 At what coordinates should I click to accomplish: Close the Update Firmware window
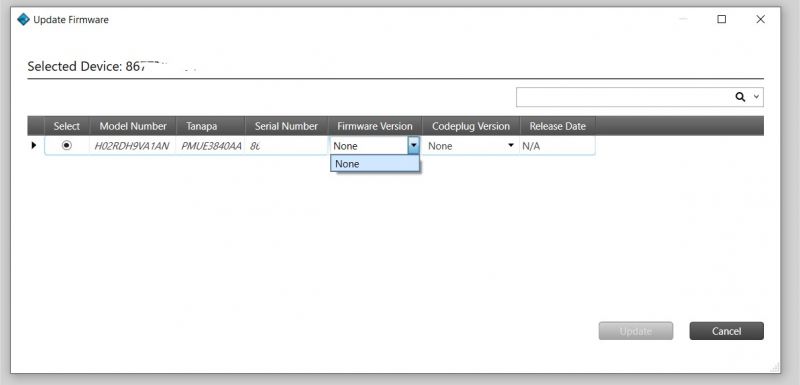pyautogui.click(x=760, y=19)
